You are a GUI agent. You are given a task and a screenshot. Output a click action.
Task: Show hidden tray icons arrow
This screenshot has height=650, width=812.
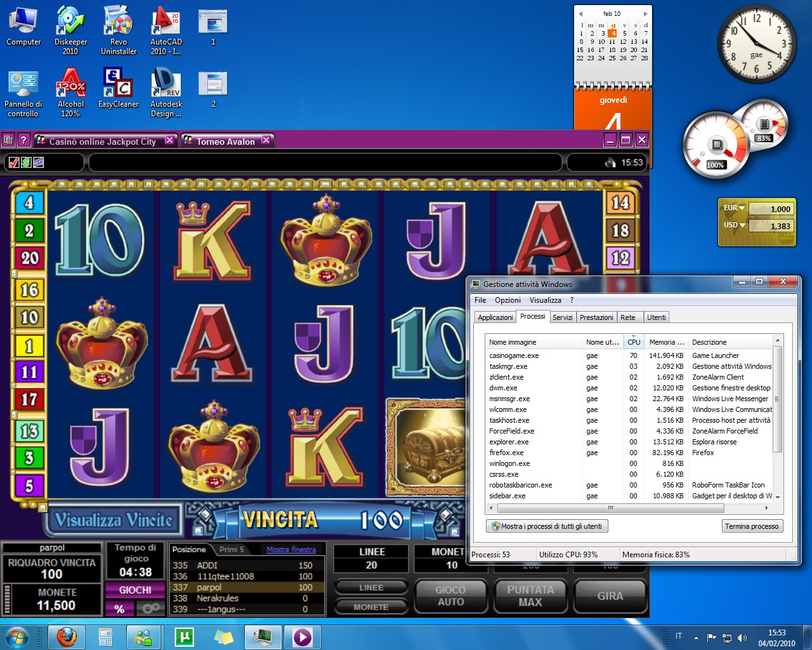point(697,637)
